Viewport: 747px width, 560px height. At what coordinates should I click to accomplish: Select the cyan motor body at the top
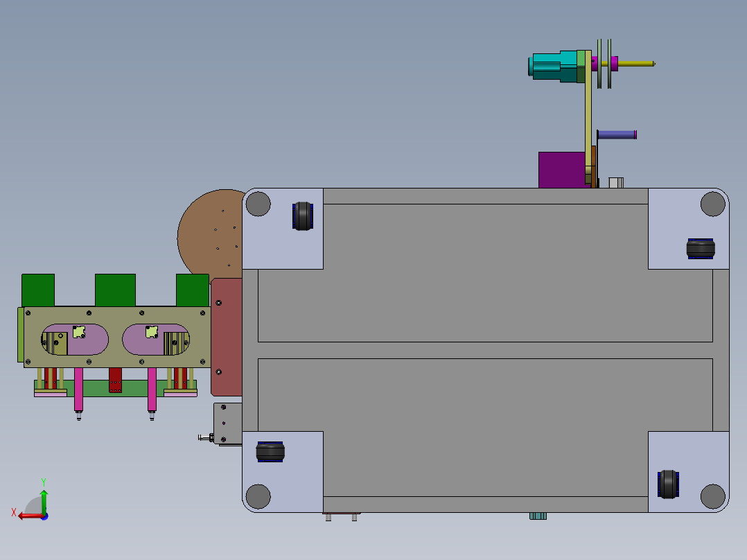556,67
